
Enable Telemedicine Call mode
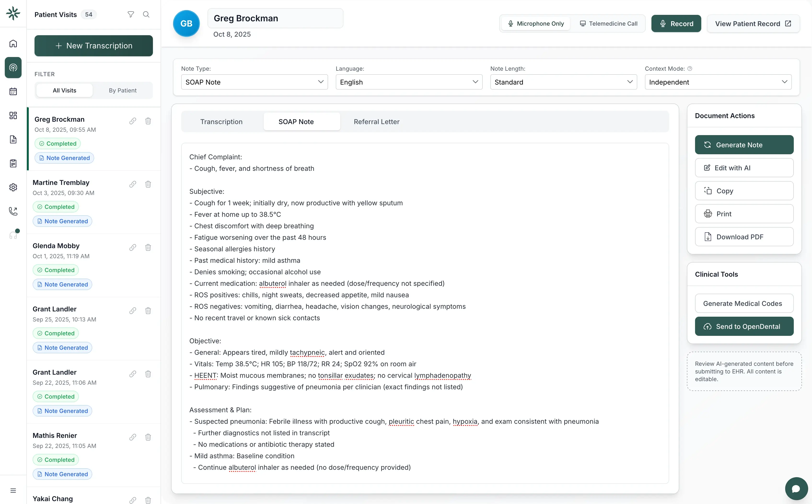pyautogui.click(x=609, y=23)
